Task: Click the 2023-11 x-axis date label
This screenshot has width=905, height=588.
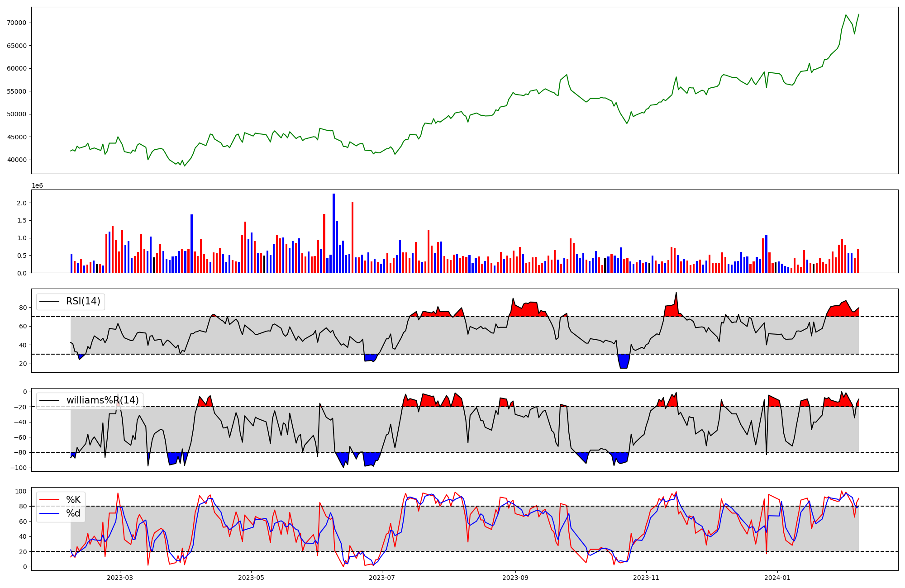Action: point(646,578)
